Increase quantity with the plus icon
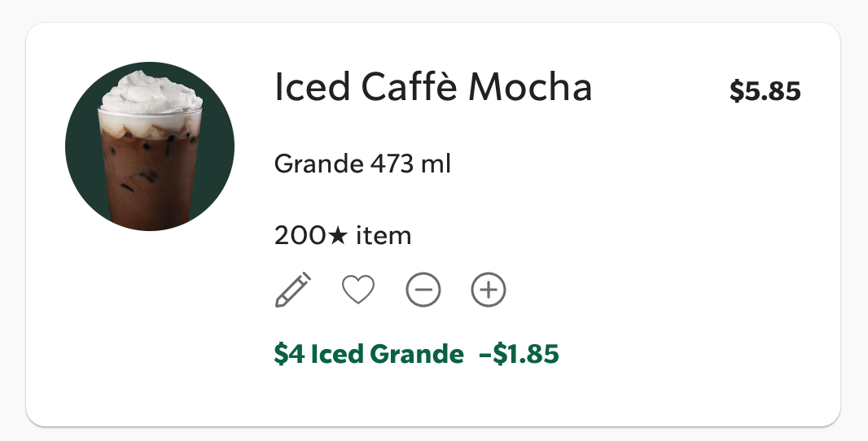 [x=489, y=290]
